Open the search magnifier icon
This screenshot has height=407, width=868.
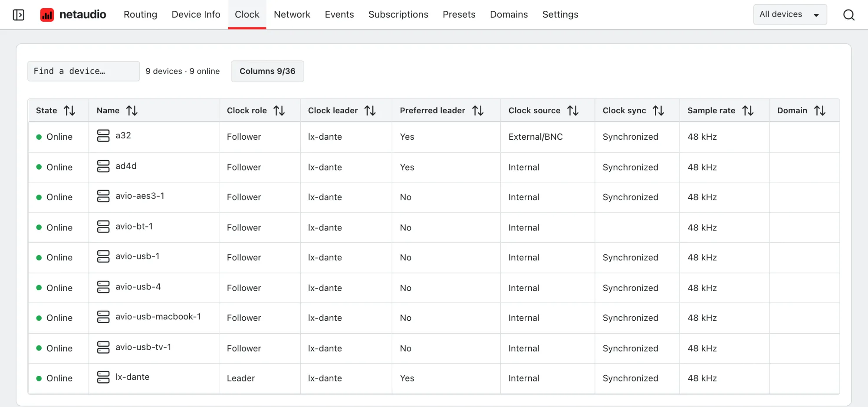[849, 15]
